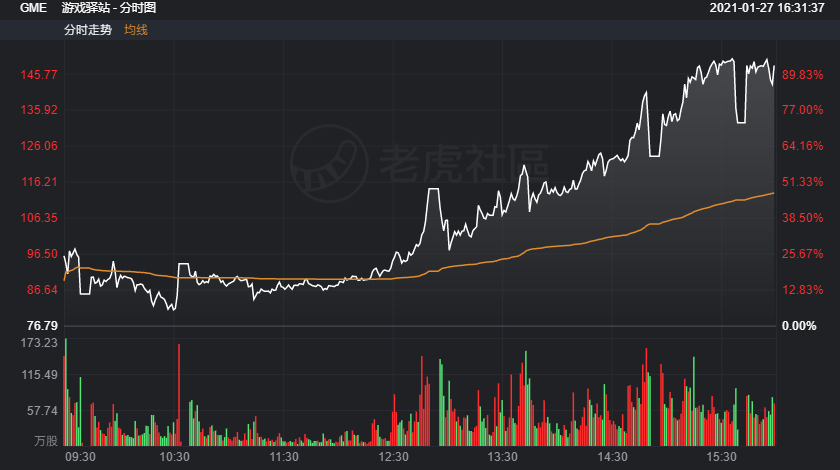The width and height of the screenshot is (840, 470).
Task: Click the 64.16% percentage label
Action: [802, 146]
